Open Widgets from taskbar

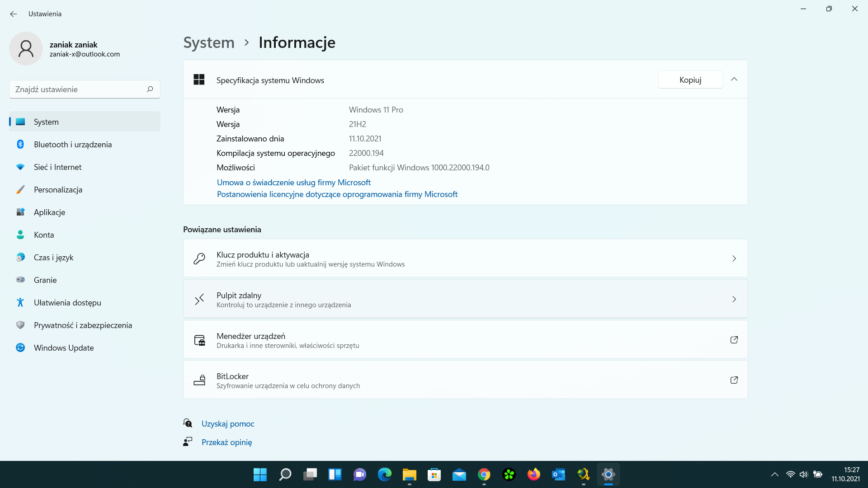coord(335,474)
